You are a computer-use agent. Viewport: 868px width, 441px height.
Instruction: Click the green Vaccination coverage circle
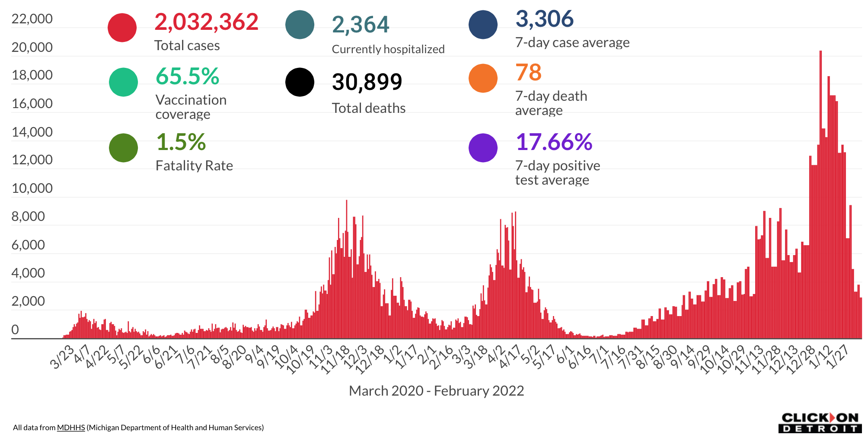[123, 82]
